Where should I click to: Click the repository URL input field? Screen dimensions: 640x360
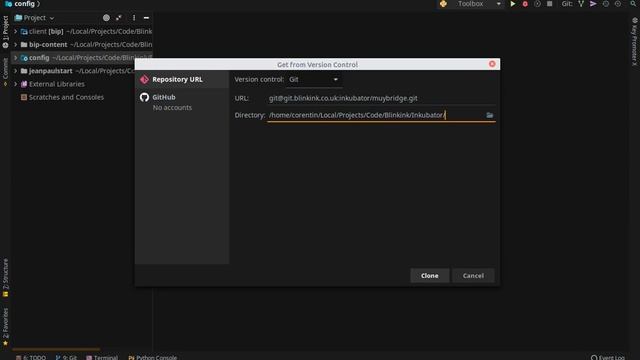coord(381,98)
